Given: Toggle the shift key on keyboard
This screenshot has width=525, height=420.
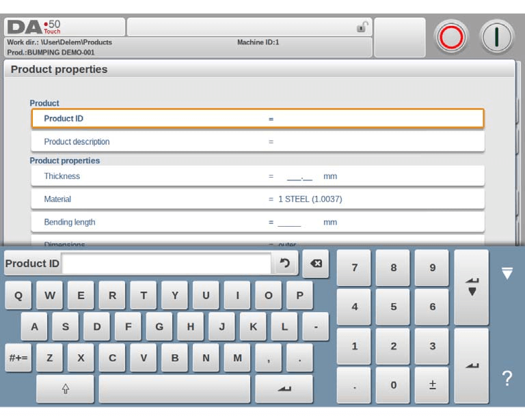Looking at the screenshot, I should [x=66, y=389].
